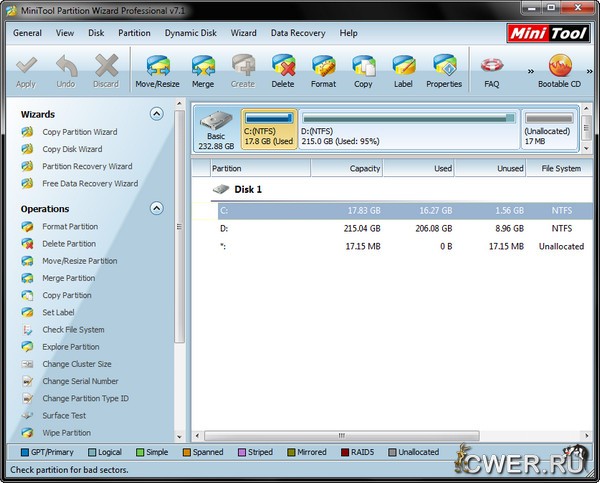Select Surface Test operation
600x483 pixels.
[x=64, y=415]
